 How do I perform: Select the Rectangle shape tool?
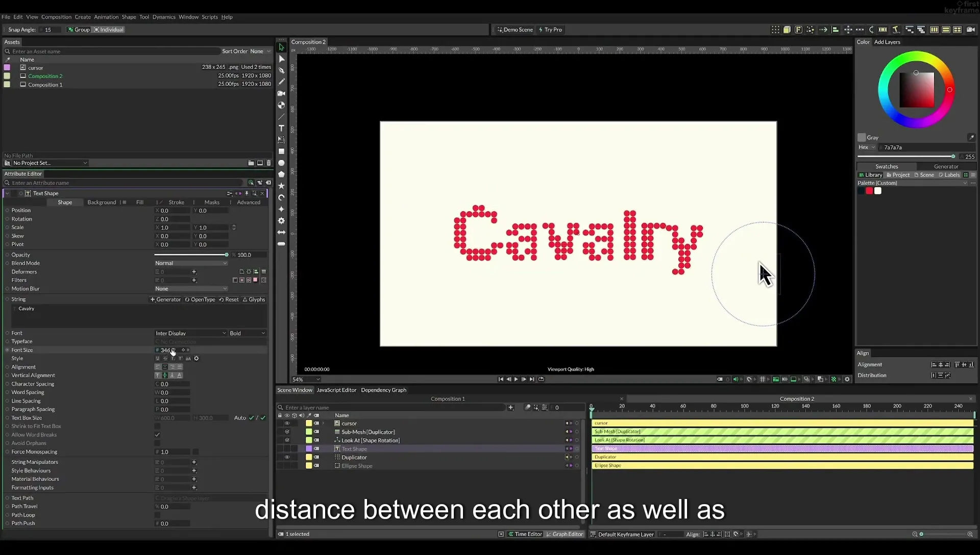click(x=281, y=152)
